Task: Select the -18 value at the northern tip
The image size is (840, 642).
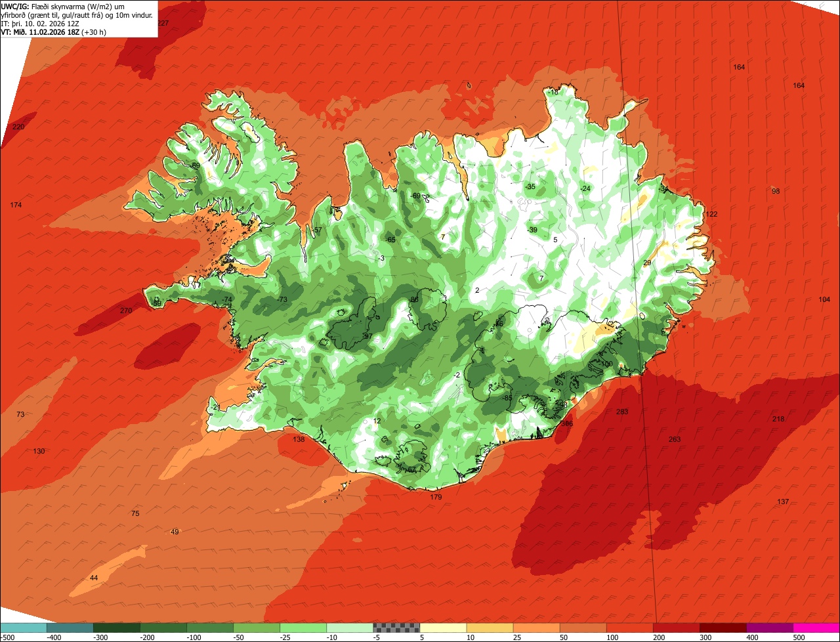Action: [x=553, y=93]
